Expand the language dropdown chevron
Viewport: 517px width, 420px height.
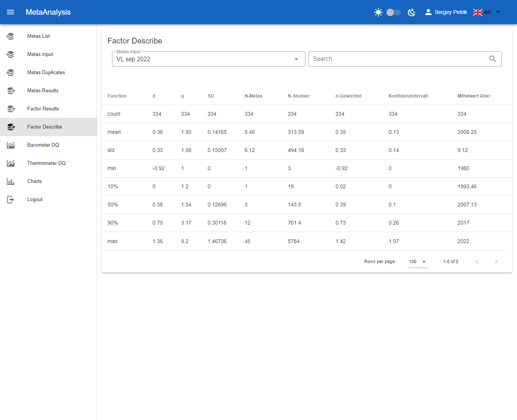[498, 12]
